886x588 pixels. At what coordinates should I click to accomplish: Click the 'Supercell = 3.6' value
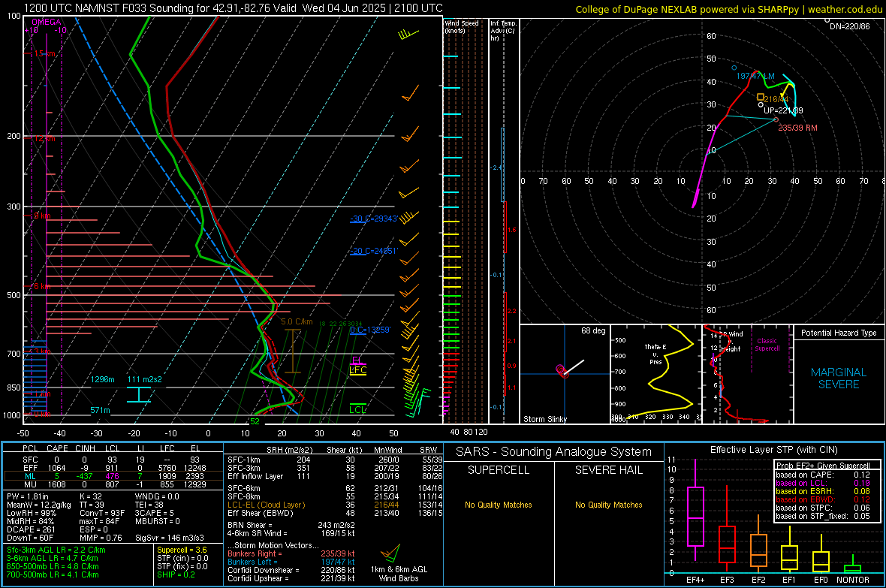click(x=182, y=550)
